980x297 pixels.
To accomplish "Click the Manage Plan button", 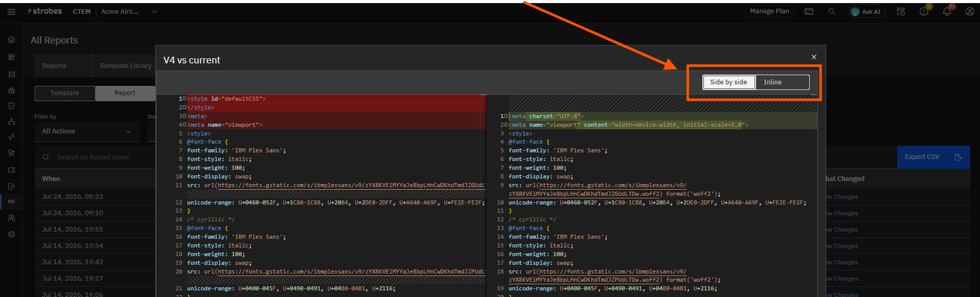I will tap(769, 11).
